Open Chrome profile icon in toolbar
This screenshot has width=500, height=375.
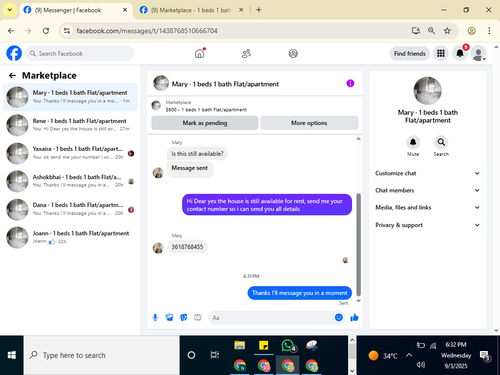tap(471, 31)
